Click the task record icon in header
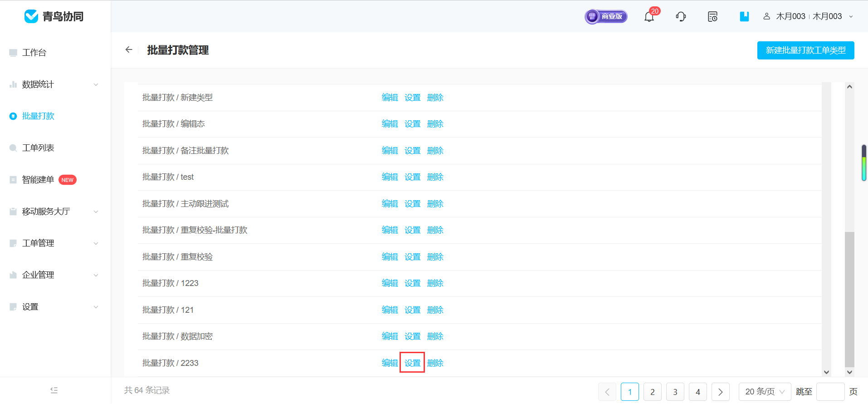 pyautogui.click(x=712, y=17)
